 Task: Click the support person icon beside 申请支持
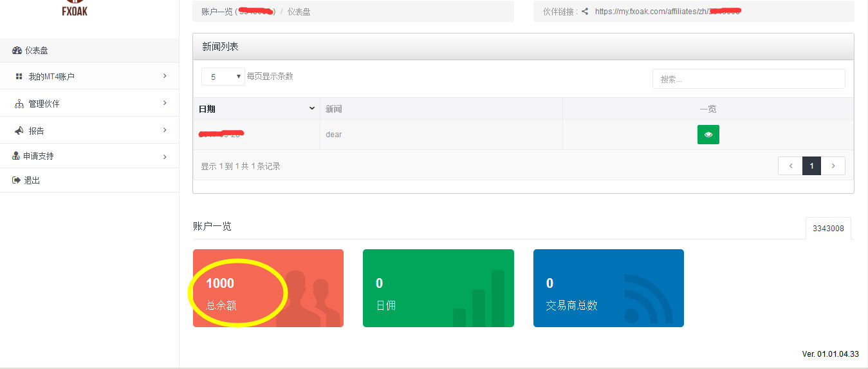coord(16,156)
